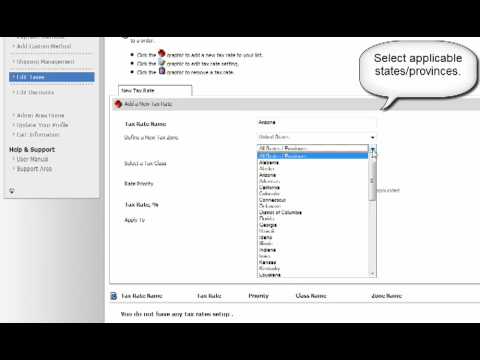The image size is (480, 360).
Task: Click the state list scroll-down arrow
Action: point(372,274)
